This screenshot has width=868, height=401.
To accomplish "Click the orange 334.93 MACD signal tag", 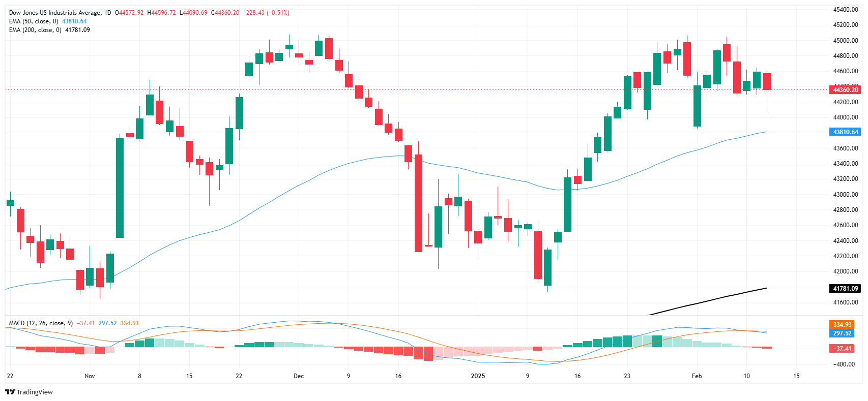I will pos(842,325).
